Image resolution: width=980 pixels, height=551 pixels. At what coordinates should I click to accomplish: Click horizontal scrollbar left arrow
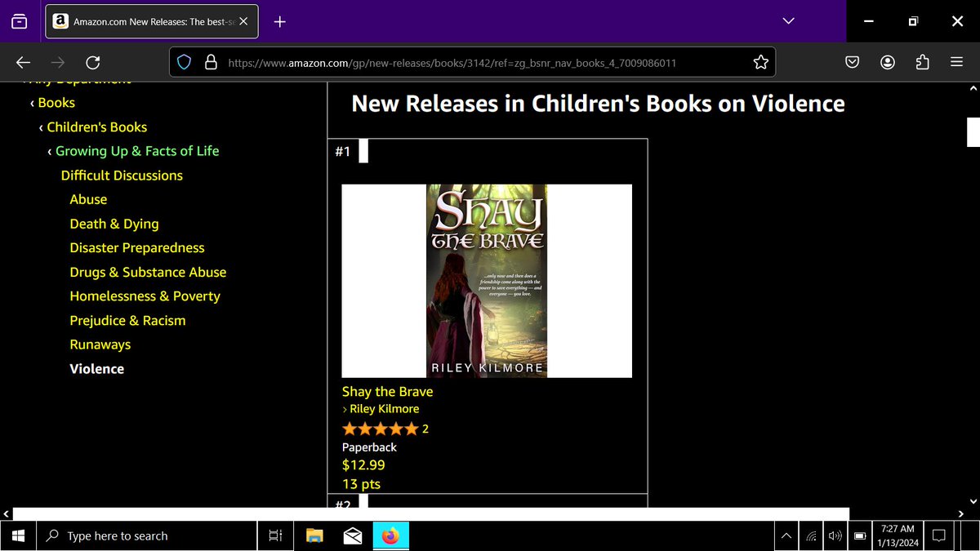point(7,513)
